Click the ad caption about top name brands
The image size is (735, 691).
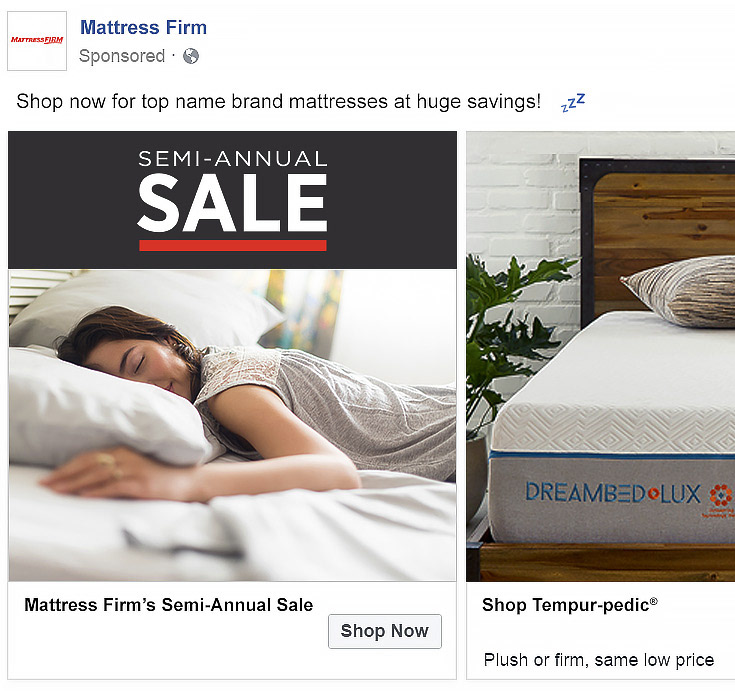[279, 102]
